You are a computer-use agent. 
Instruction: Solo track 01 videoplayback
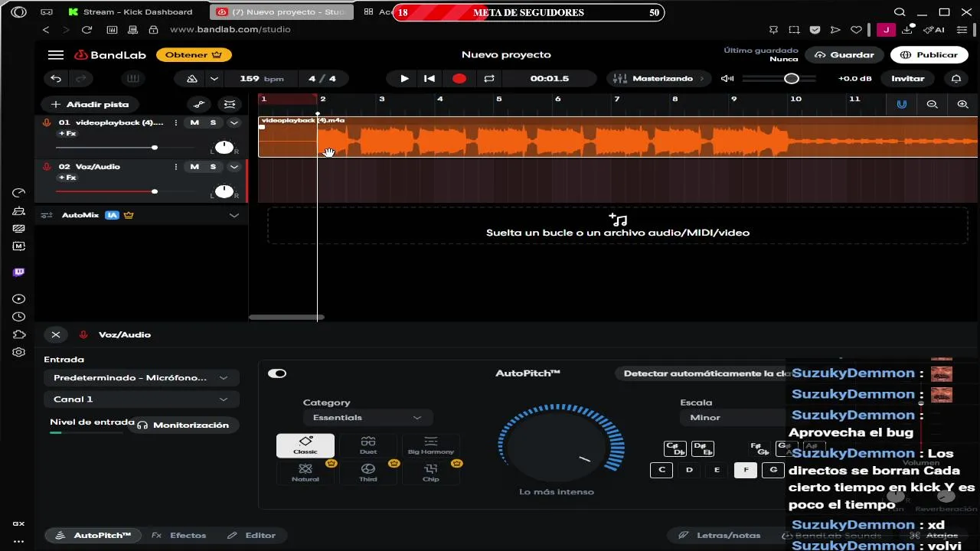click(214, 123)
